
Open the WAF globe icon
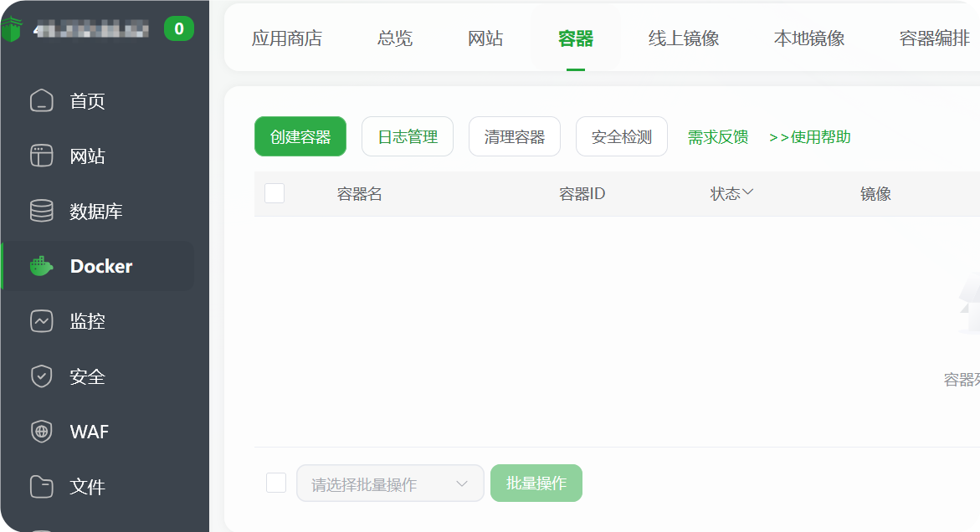(40, 432)
